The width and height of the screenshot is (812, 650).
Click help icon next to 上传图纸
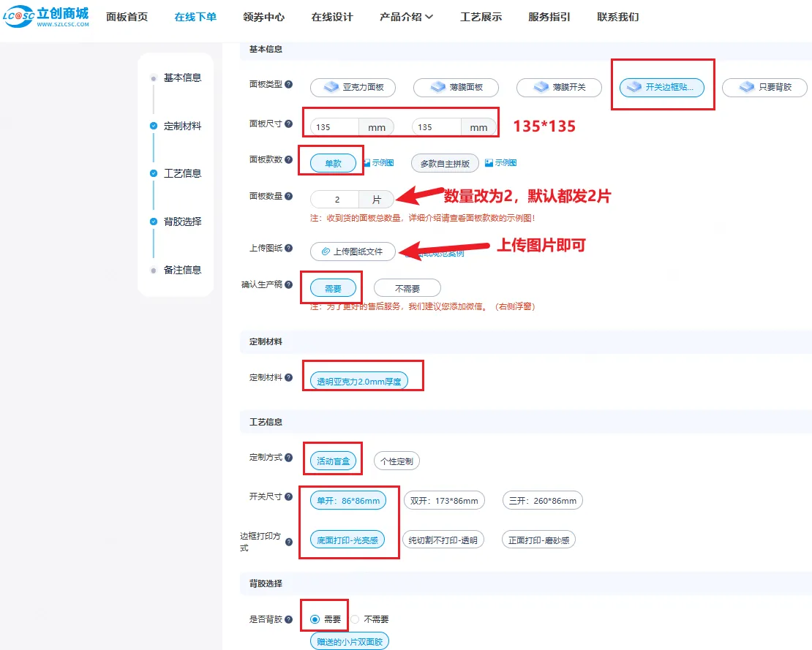(289, 249)
